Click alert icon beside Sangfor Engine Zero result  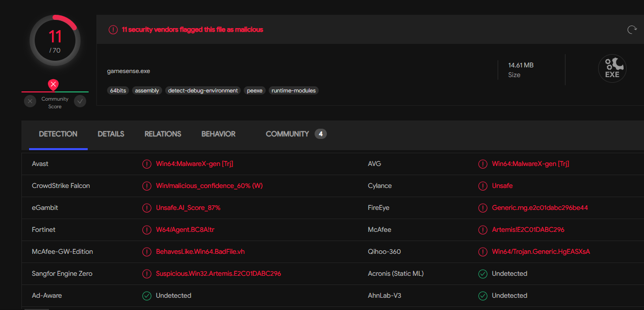(x=147, y=274)
